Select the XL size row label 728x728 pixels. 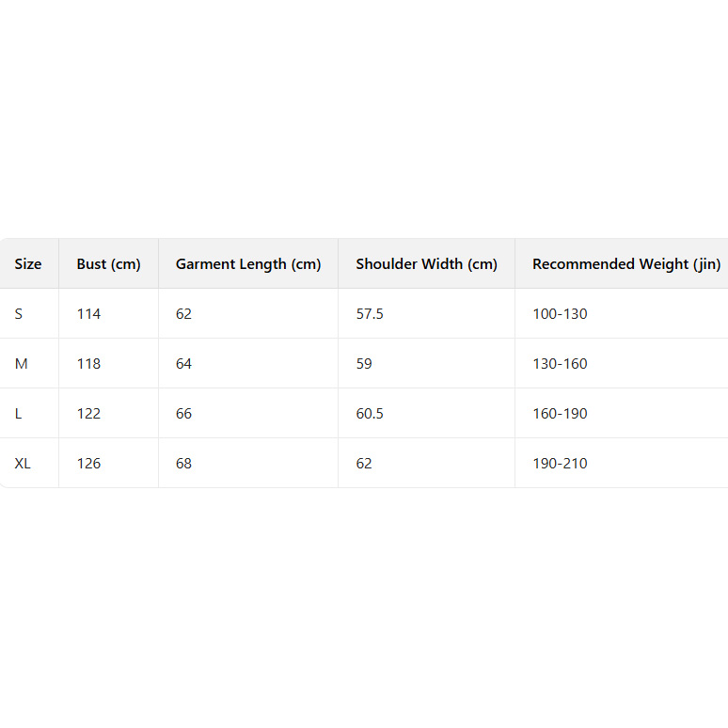23,464
